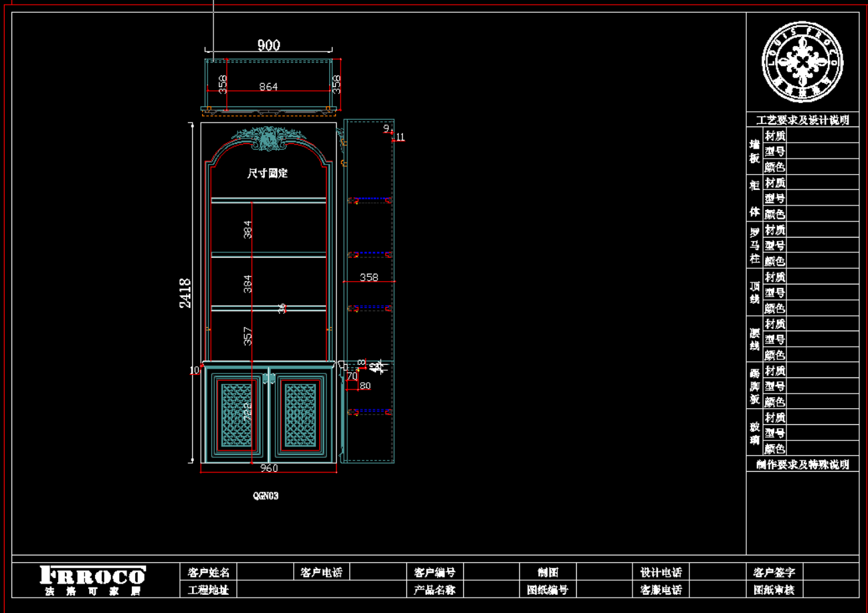Viewport: 868px width, 613px height.
Task: Select the '11' dimension at side view top
Action: (400, 137)
